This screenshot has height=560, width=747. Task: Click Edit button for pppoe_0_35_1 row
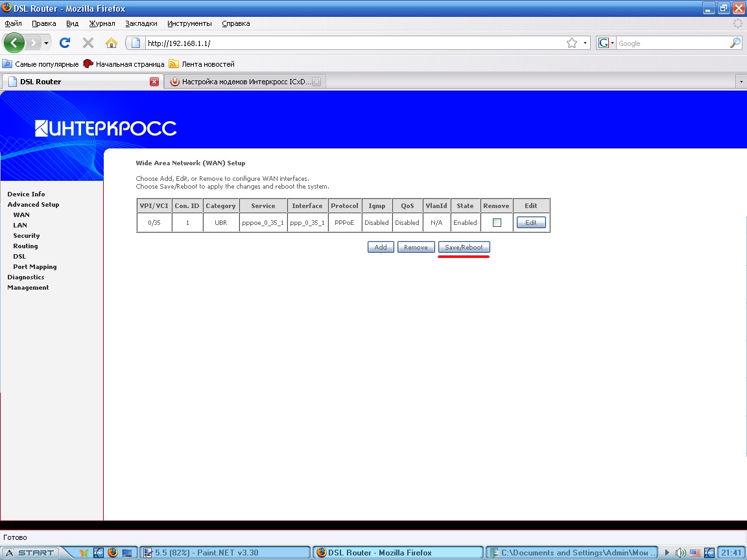pos(531,222)
